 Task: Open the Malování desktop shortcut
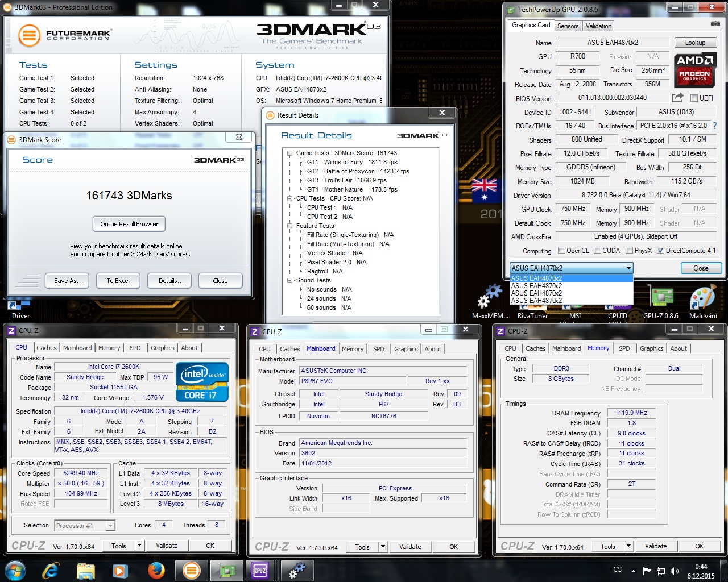(703, 302)
